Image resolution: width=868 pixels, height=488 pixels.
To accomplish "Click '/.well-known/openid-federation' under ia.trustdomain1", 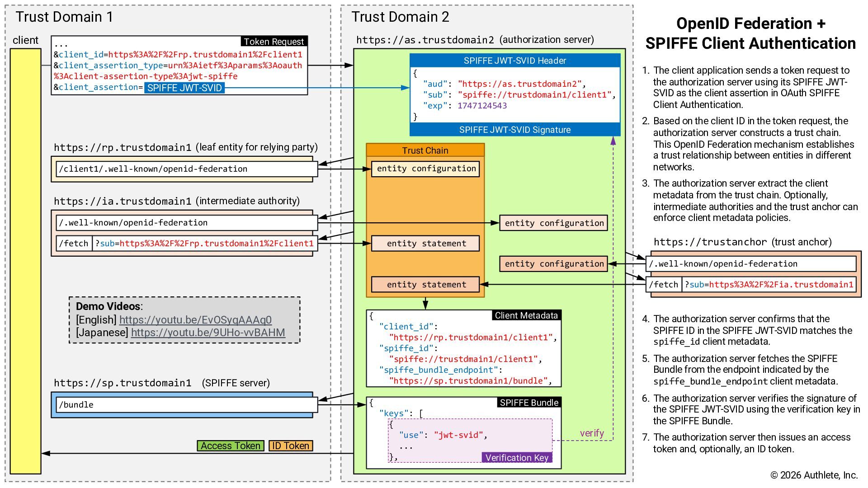I will [187, 223].
